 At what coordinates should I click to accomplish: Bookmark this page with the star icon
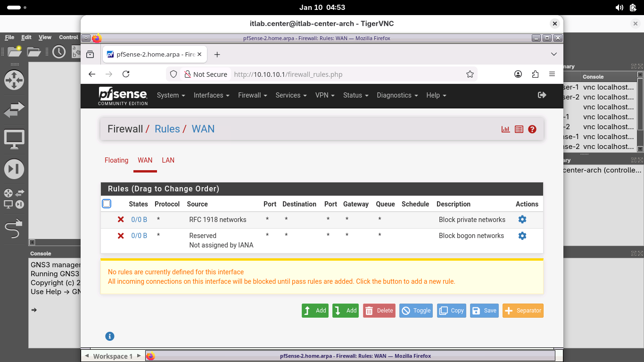pos(470,74)
